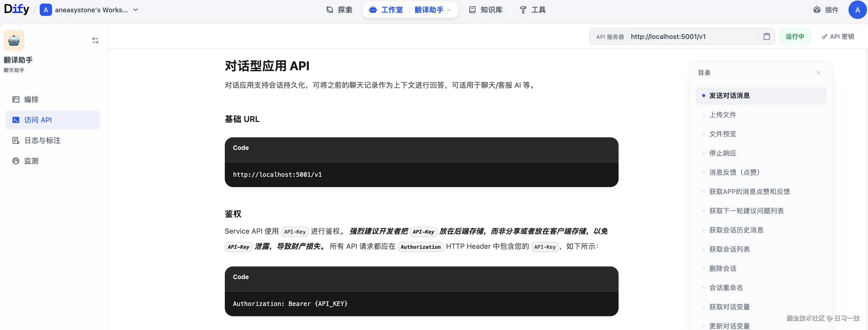Image resolution: width=868 pixels, height=330 pixels.
Task: Click the API 密钥 button
Action: point(838,36)
